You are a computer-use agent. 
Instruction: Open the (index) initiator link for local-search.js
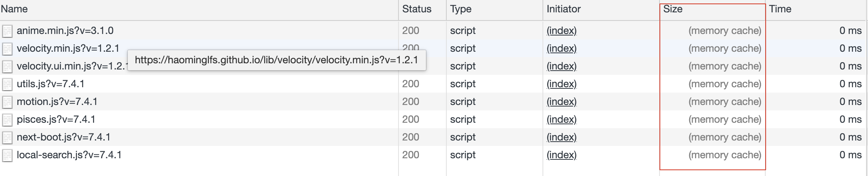coord(562,155)
